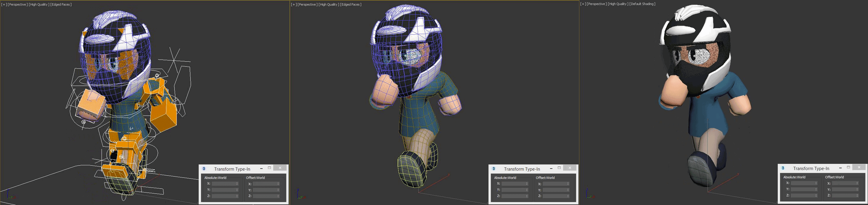
Task: Open the [+] menu in the Default Shading viewport
Action: pos(583,4)
